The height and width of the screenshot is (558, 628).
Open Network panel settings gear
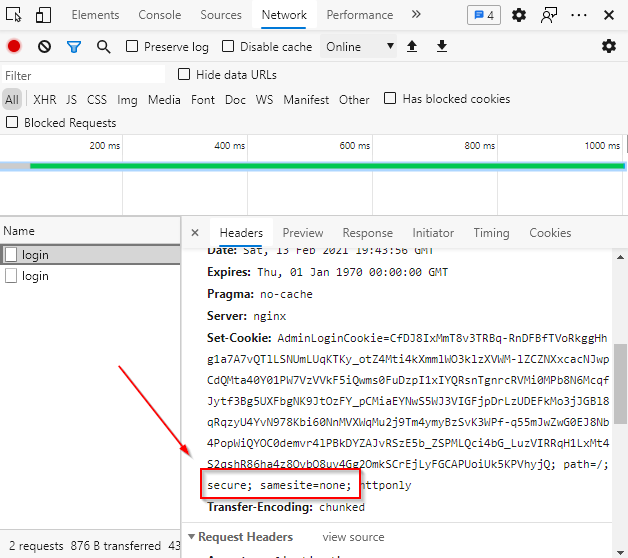609,46
